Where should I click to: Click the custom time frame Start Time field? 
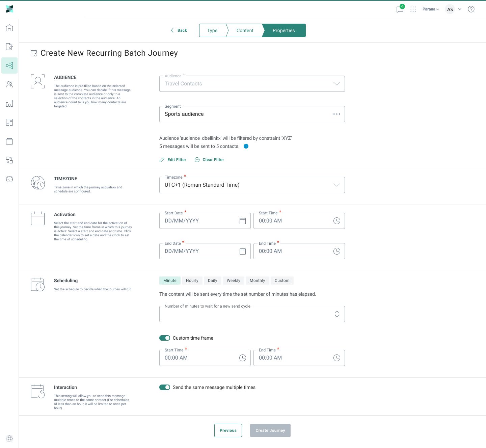205,358
